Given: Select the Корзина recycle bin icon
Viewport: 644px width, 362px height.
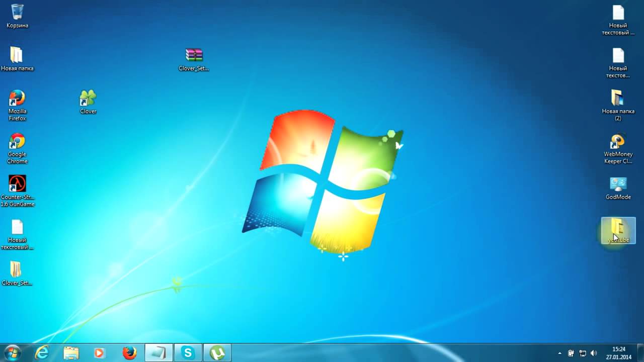Looking at the screenshot, I should (x=17, y=16).
